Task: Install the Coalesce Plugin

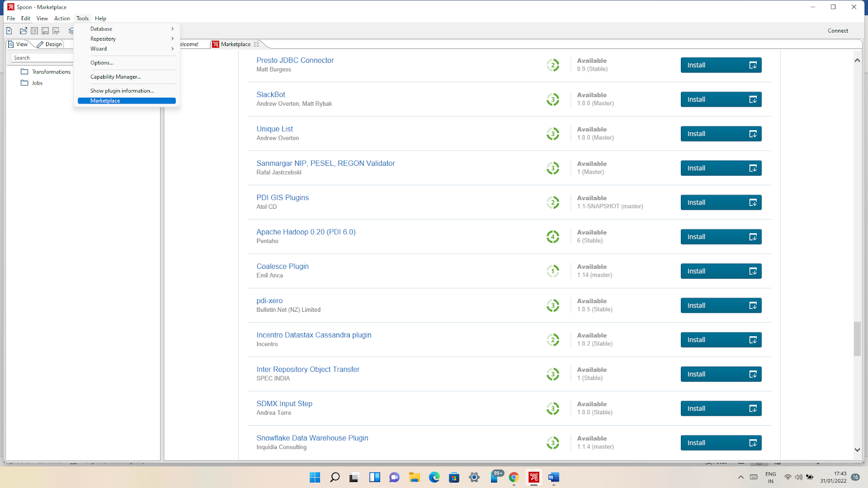Action: click(721, 271)
